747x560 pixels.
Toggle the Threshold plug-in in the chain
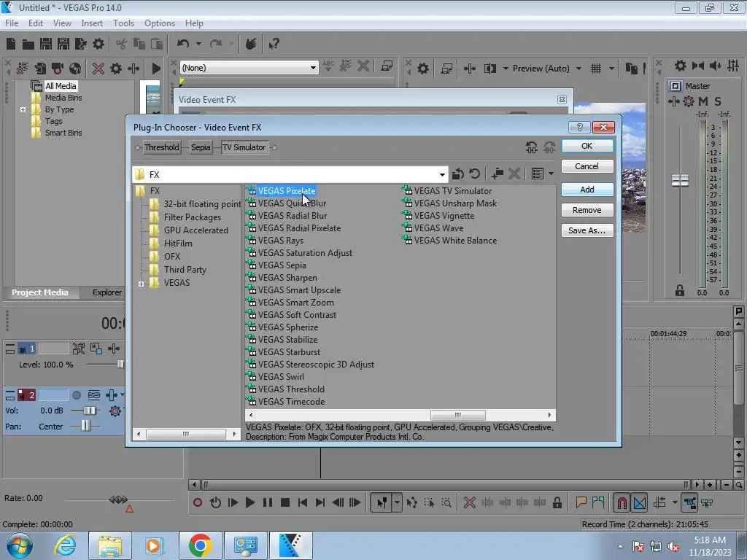pos(161,147)
